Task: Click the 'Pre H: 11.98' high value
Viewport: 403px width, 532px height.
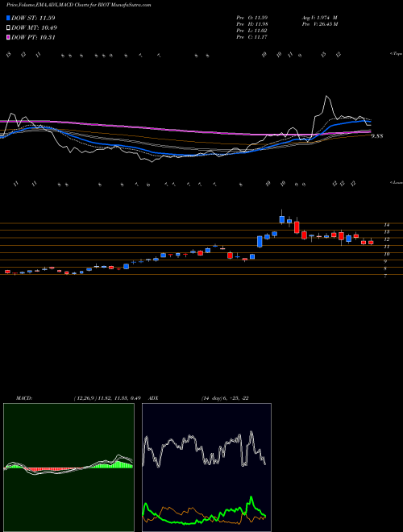Action: point(252,23)
